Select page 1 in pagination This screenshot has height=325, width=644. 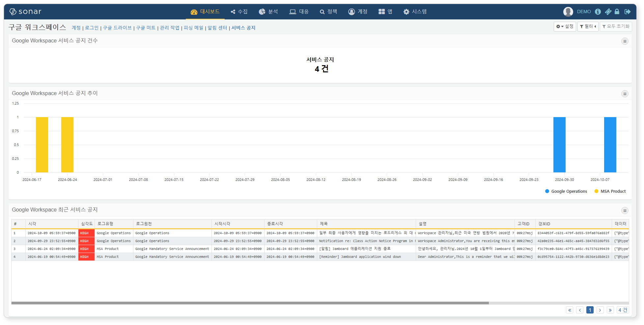(590, 310)
